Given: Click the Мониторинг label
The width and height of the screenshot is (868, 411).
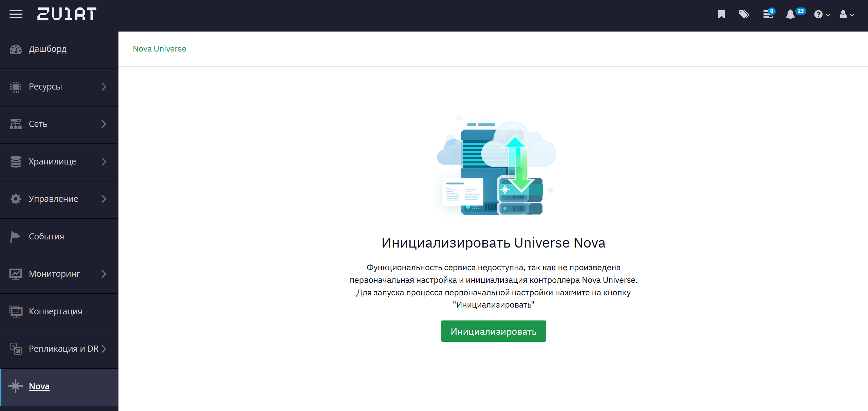Looking at the screenshot, I should [54, 274].
